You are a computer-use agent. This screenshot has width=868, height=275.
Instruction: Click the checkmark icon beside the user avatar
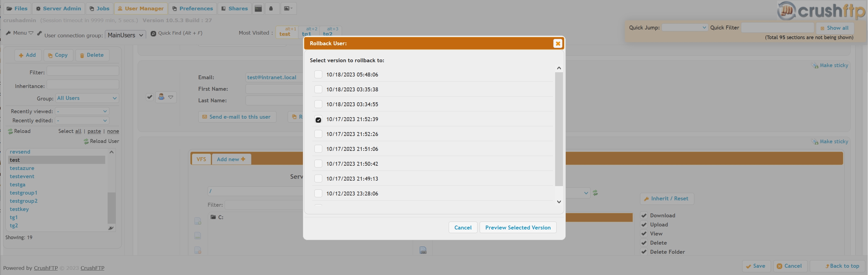[149, 97]
